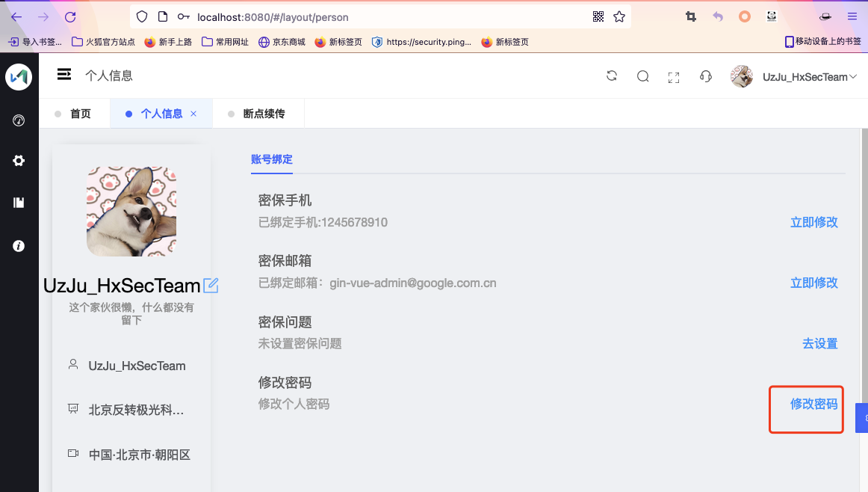Collapse the sidebar with the hamburger icon
The height and width of the screenshot is (492, 868).
(64, 74)
